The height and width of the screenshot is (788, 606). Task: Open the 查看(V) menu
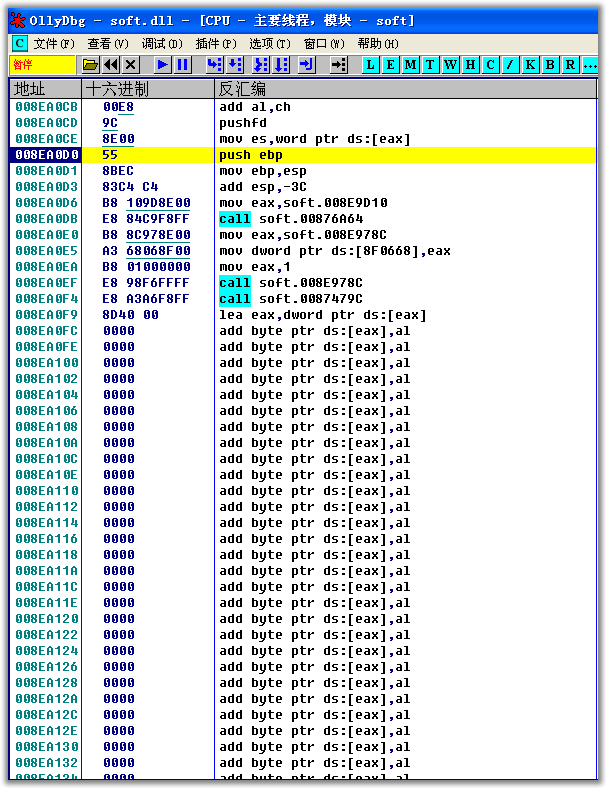click(x=108, y=44)
